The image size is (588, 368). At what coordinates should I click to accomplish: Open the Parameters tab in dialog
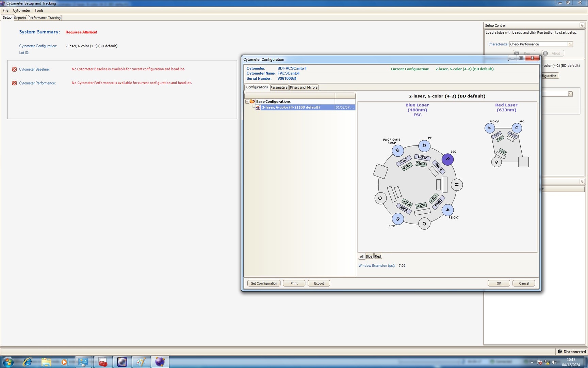click(279, 88)
